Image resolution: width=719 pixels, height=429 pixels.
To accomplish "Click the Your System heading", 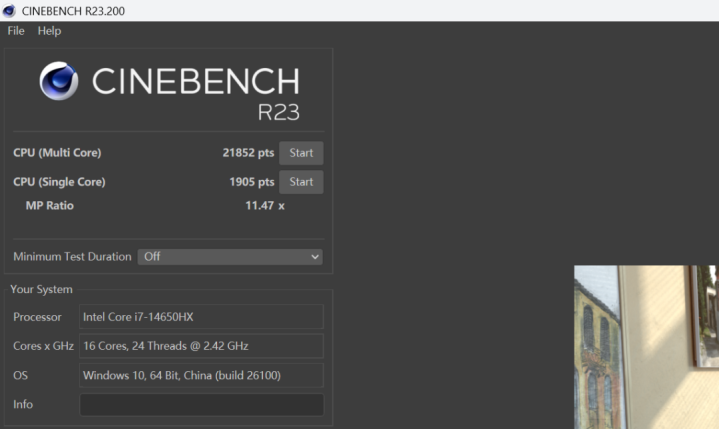I will (41, 290).
